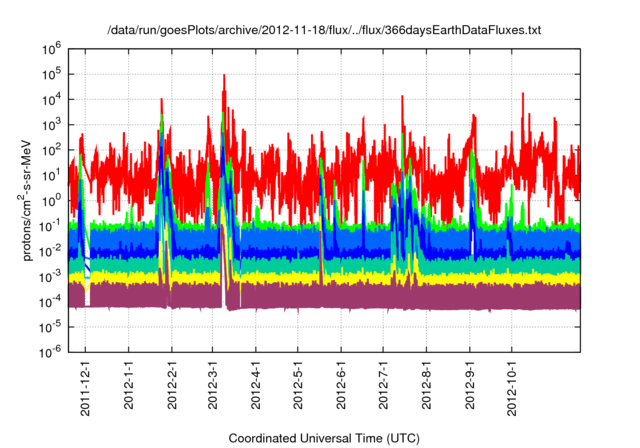Image resolution: width=640 pixels, height=448 pixels.
Task: Select the 2011-12-1 date tick label
Action: 85,388
